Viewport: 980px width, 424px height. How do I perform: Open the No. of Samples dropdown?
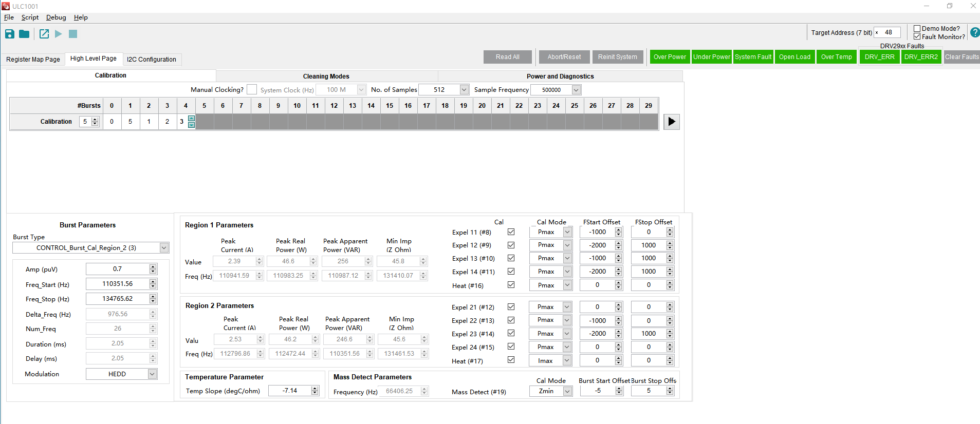pyautogui.click(x=464, y=90)
